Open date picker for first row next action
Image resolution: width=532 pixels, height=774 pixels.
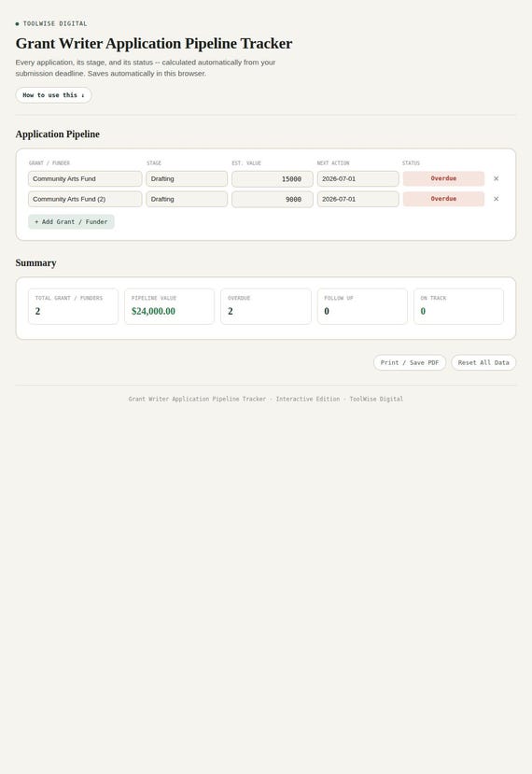(357, 178)
